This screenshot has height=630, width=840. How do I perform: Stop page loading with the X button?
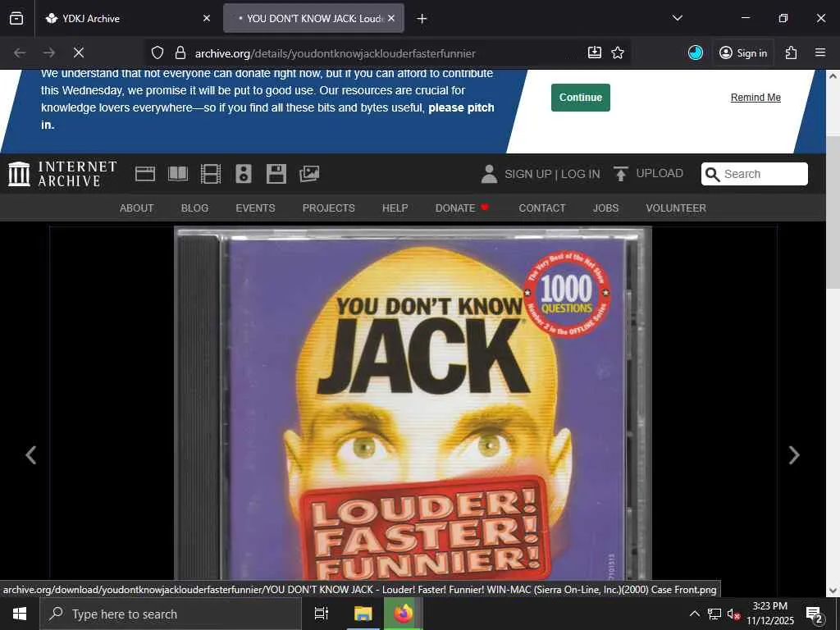78,52
